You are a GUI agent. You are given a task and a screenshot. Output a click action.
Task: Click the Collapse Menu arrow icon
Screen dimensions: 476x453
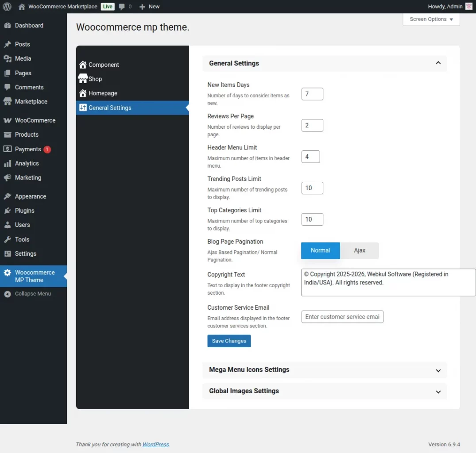click(x=8, y=294)
